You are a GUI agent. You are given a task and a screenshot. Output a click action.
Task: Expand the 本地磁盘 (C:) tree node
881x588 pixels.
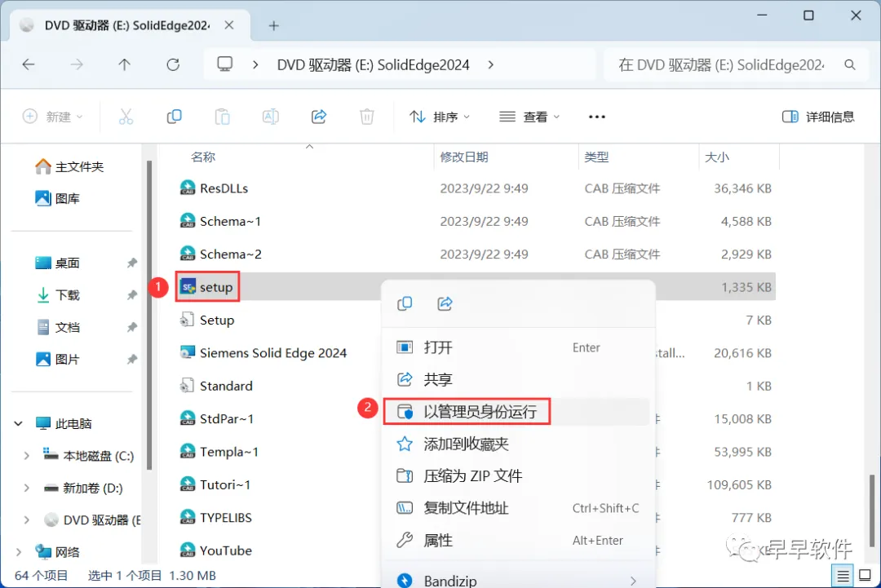(x=26, y=456)
